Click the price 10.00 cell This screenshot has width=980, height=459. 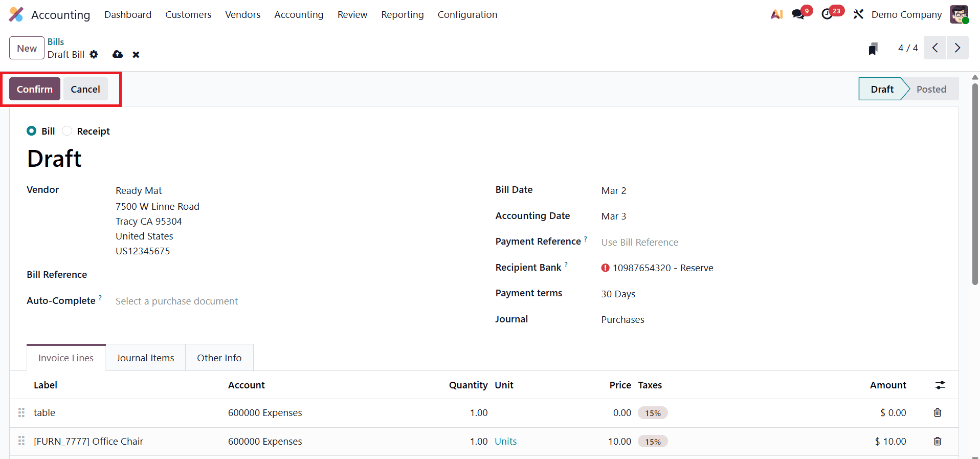[x=619, y=441]
